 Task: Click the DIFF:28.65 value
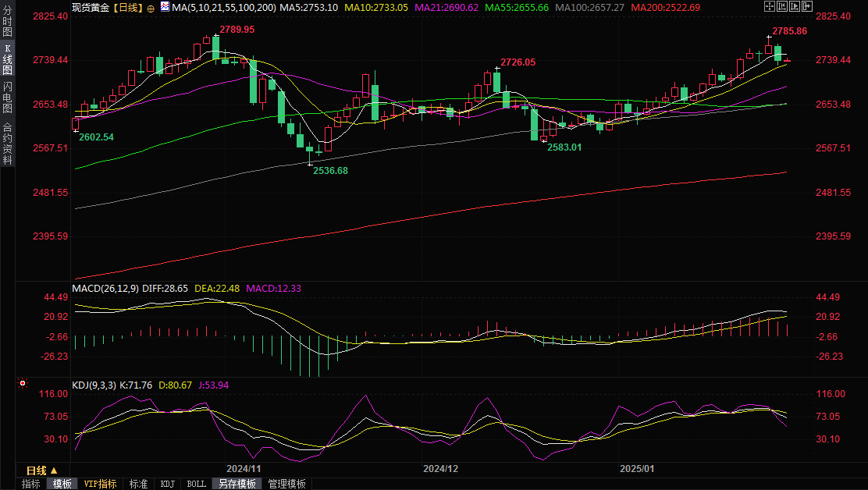click(x=165, y=288)
